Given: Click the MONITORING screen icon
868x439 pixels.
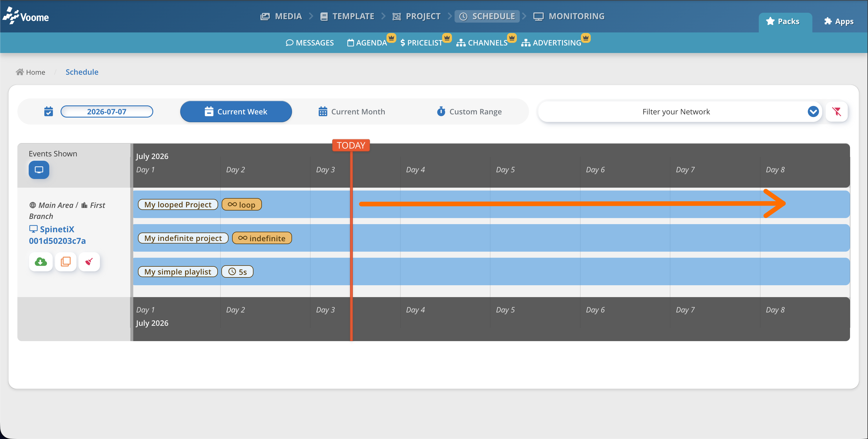Looking at the screenshot, I should [539, 16].
